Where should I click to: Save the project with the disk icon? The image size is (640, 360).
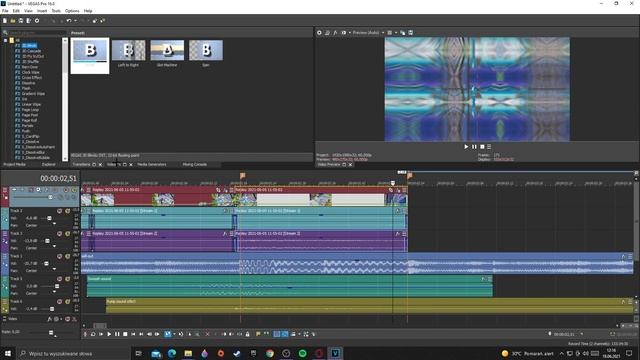click(x=21, y=21)
